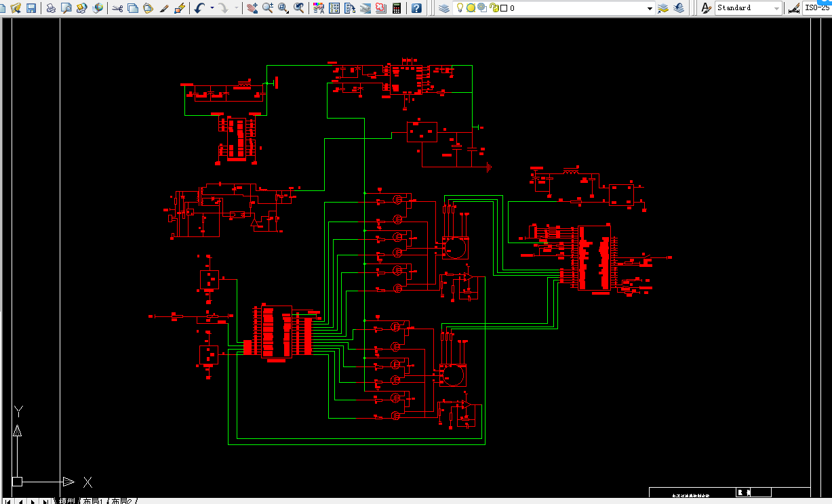
Task: Open the QuickCalc calculator
Action: click(x=397, y=8)
